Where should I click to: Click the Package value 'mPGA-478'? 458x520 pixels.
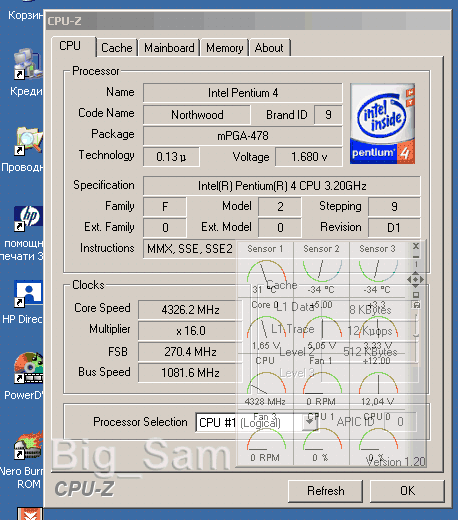[243, 136]
